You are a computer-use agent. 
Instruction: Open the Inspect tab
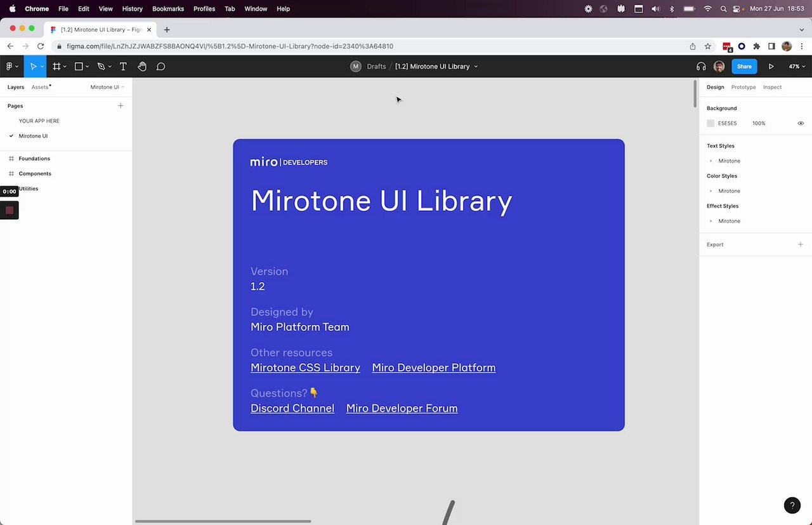tap(772, 87)
